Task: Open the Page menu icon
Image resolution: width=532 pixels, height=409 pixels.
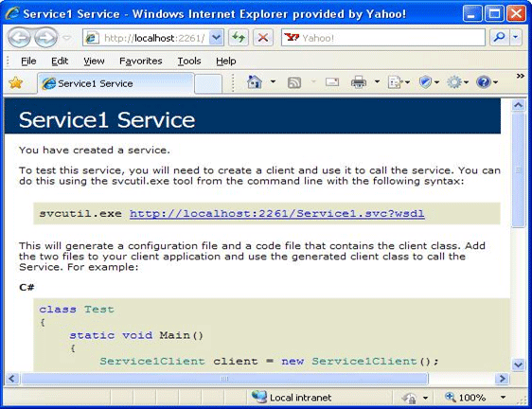Action: (x=399, y=82)
